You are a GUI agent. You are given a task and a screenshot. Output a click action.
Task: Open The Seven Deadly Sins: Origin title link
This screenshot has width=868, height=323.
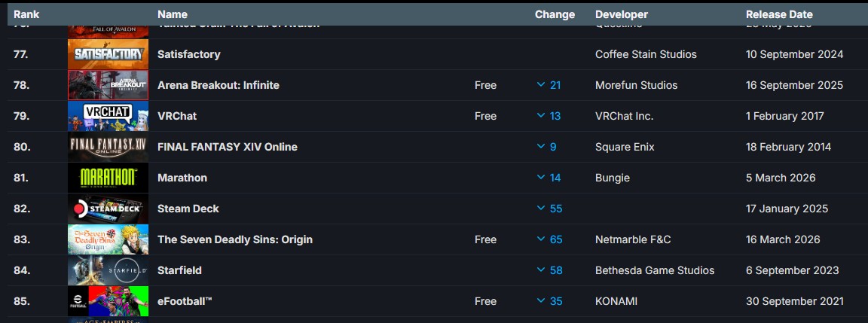(x=235, y=240)
